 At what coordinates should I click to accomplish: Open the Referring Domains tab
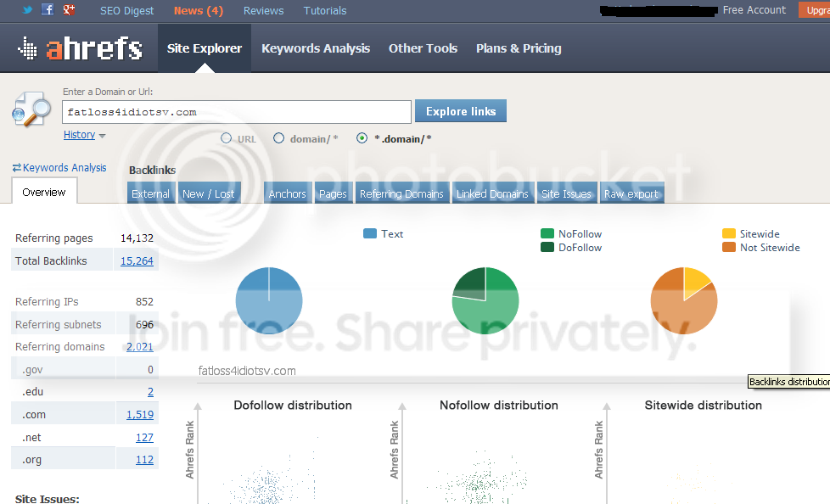click(x=401, y=193)
